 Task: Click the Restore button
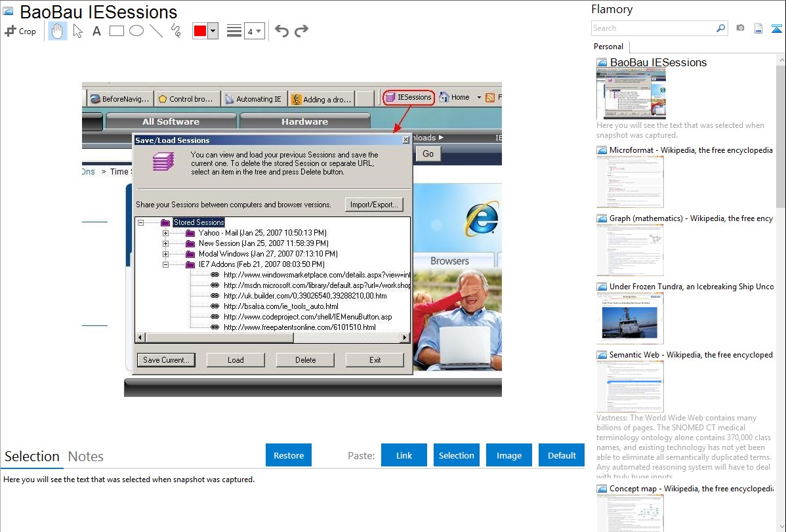[289, 455]
